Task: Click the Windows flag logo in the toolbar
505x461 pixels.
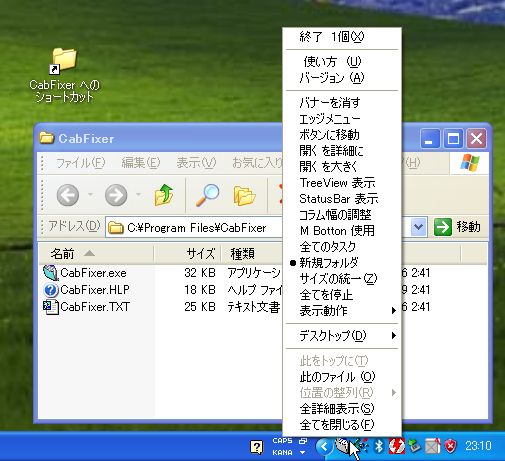Action: coord(469,163)
